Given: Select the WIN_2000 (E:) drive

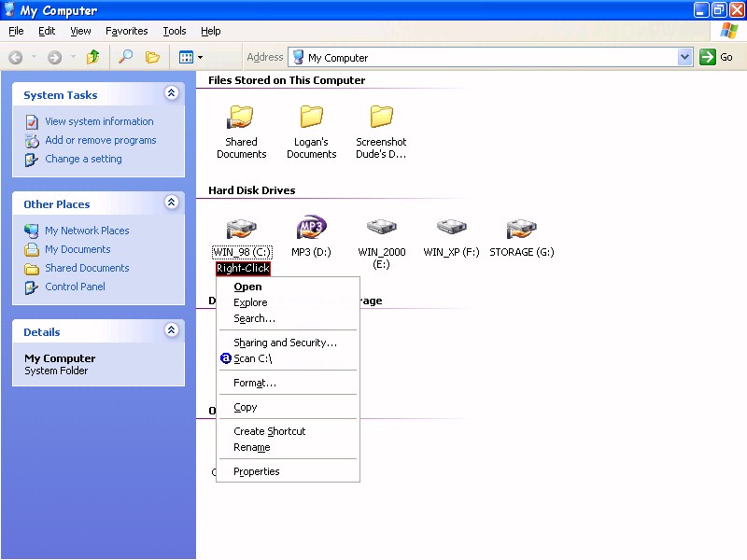Looking at the screenshot, I should (382, 244).
